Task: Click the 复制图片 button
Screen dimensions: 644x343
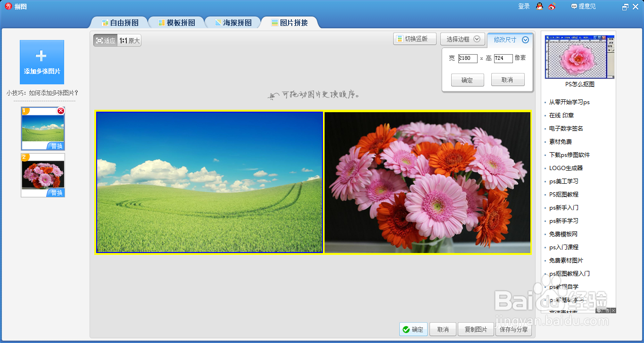Action: [476, 329]
